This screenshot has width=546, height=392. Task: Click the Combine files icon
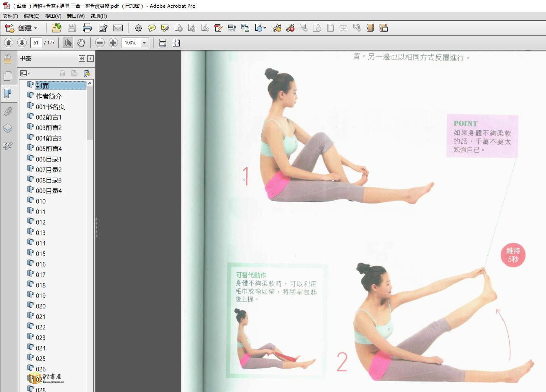click(x=245, y=28)
